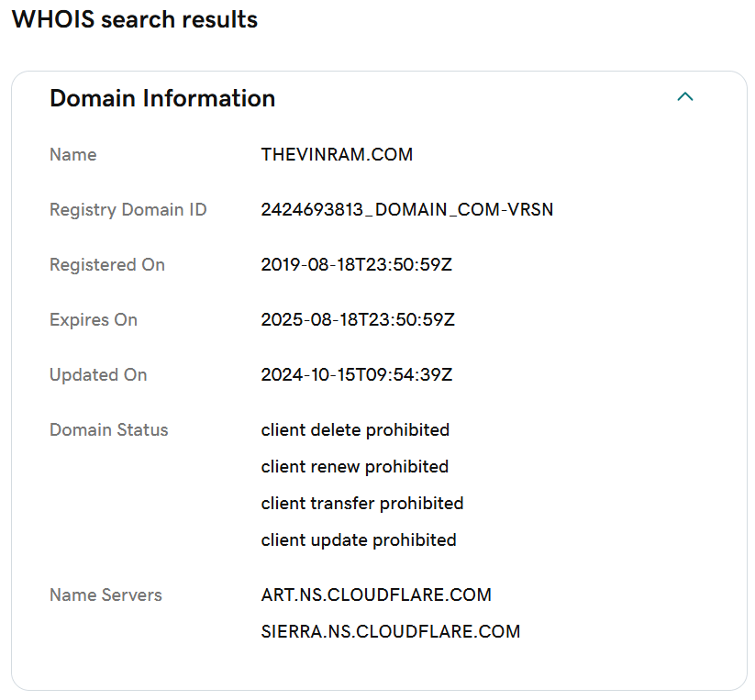
Task: Click the Registry Domain ID value text
Action: (x=407, y=209)
